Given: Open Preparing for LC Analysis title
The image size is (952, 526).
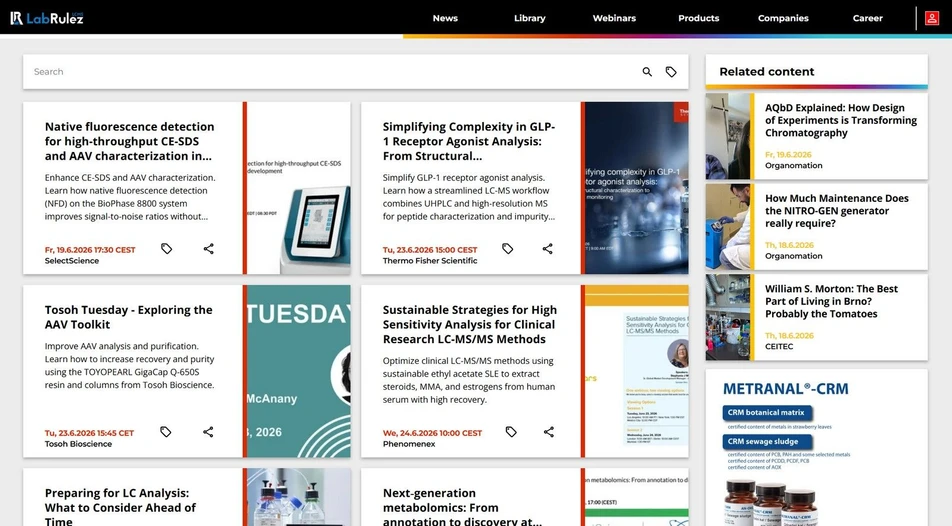Looking at the screenshot, I should [x=120, y=507].
